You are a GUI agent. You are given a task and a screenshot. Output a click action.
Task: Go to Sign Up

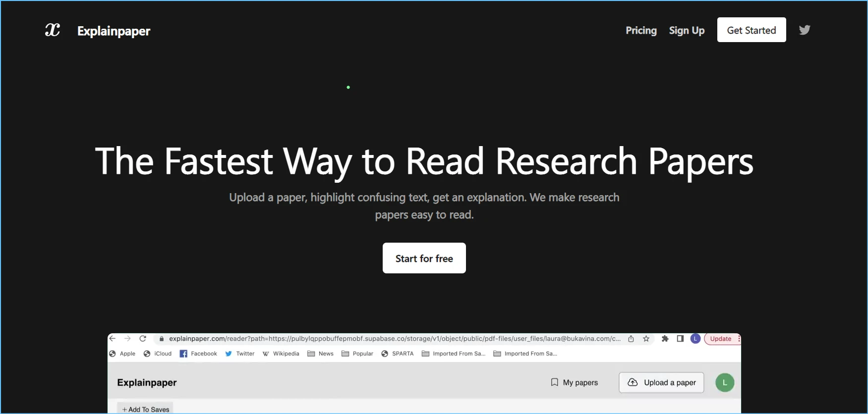click(687, 30)
